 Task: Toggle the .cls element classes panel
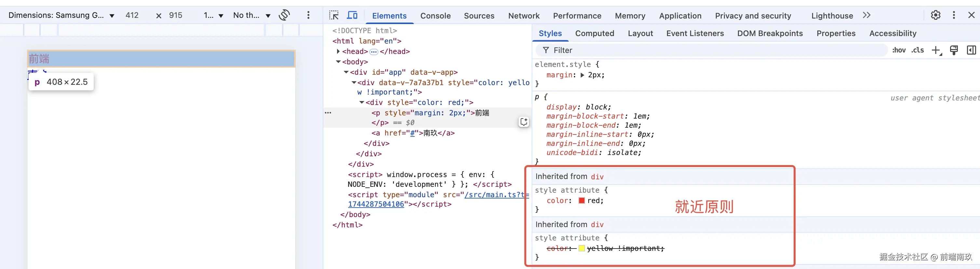[x=918, y=50]
